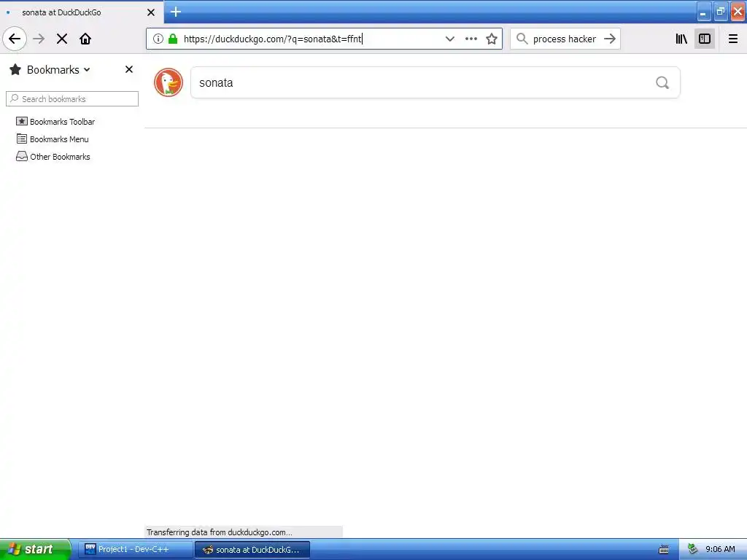Open the Windows start menu
Viewport: 747px width, 560px height.
35,550
